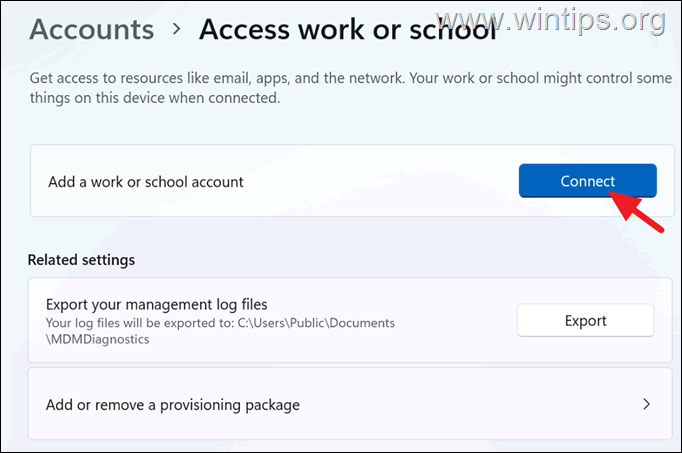This screenshot has height=453, width=682.
Task: Click the 'Access work or school' page title
Action: 348,30
